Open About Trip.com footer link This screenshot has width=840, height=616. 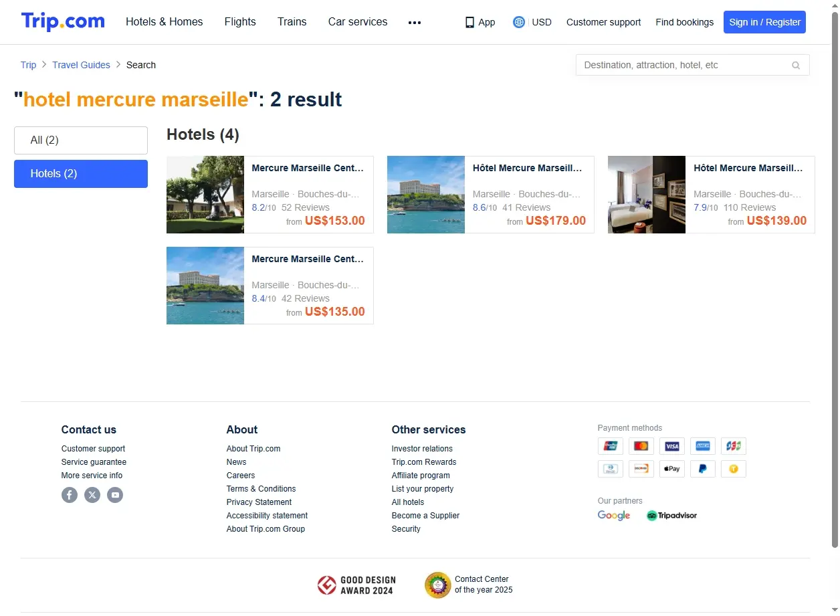(253, 449)
